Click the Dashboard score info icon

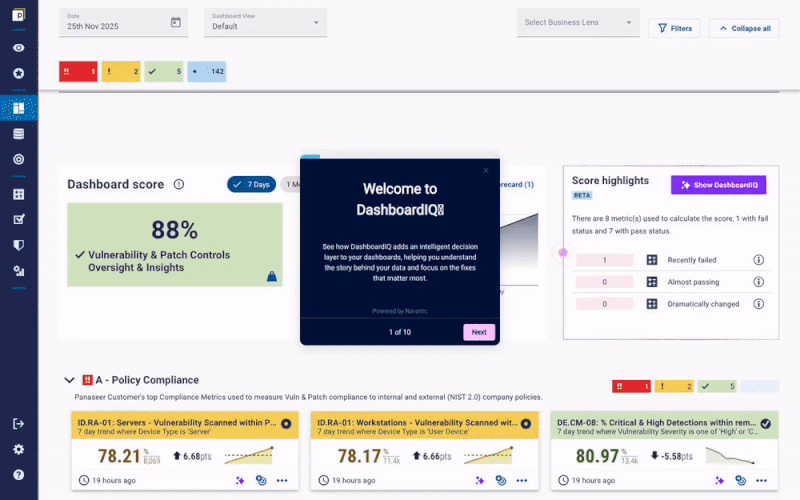179,184
